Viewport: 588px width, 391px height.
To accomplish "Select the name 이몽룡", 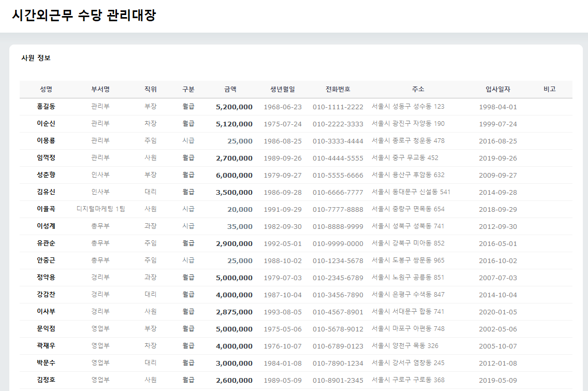I will coord(46,141).
